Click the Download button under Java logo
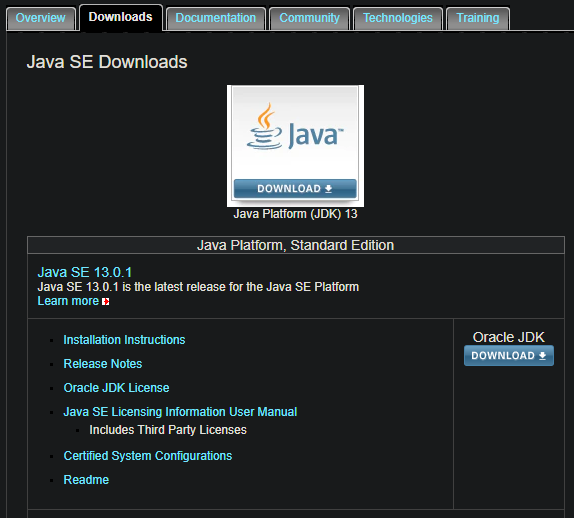Screen dimensions: 574x518 295,189
